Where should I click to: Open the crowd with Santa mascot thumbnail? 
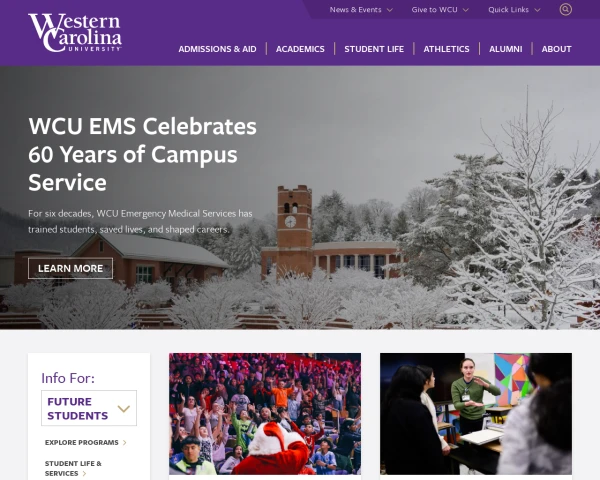(265, 414)
